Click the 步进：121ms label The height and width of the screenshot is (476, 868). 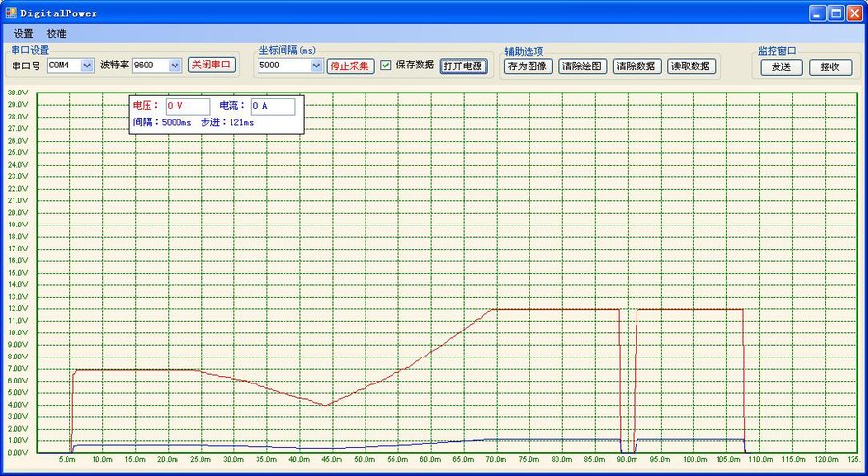[x=228, y=122]
